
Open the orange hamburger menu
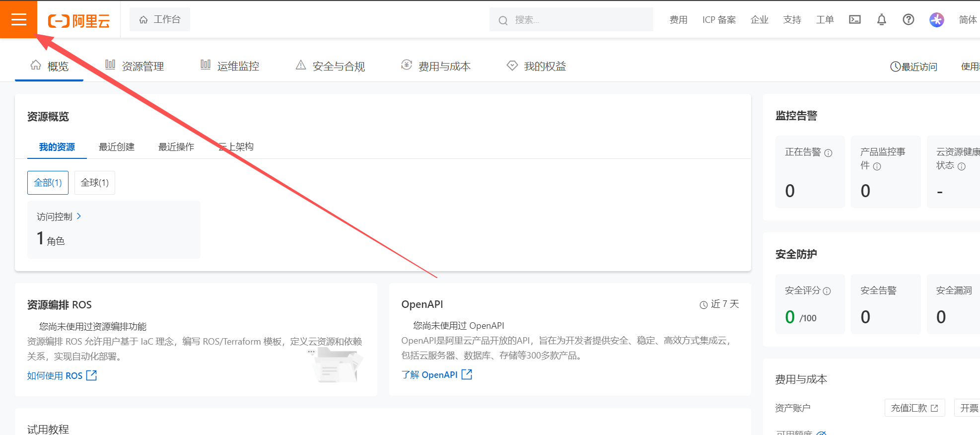point(18,19)
